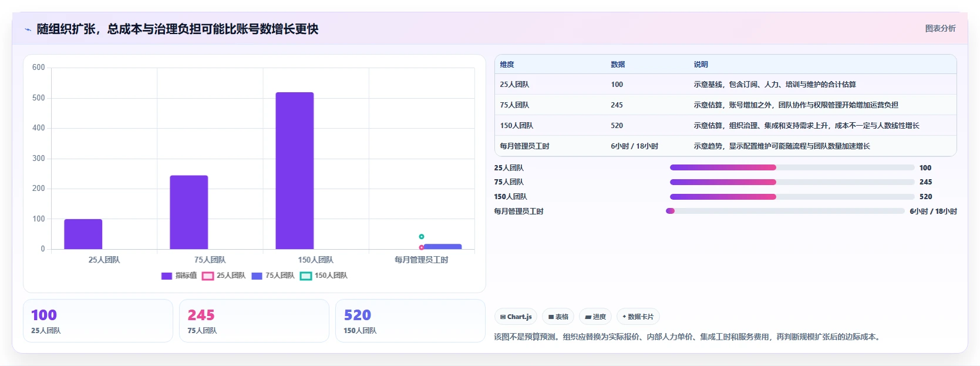This screenshot has height=366, width=980.
Task: Click table cell 75人团队 in second row
Action: (514, 105)
